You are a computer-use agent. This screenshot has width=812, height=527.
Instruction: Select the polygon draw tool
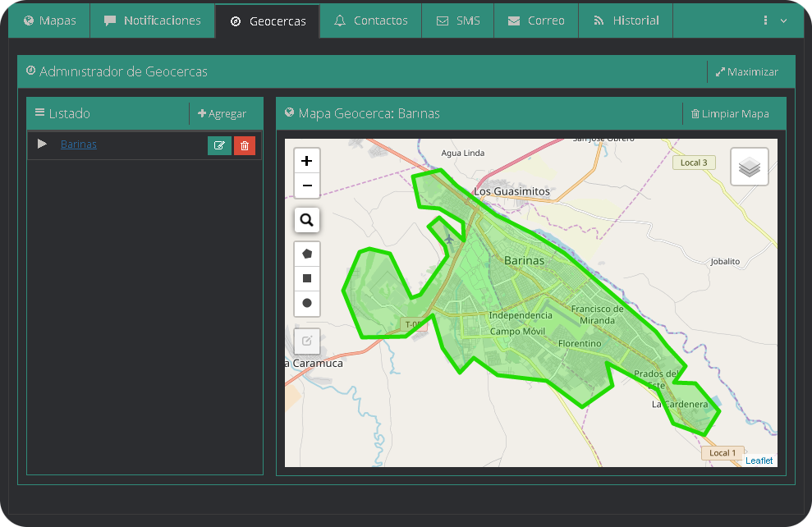[x=307, y=254]
